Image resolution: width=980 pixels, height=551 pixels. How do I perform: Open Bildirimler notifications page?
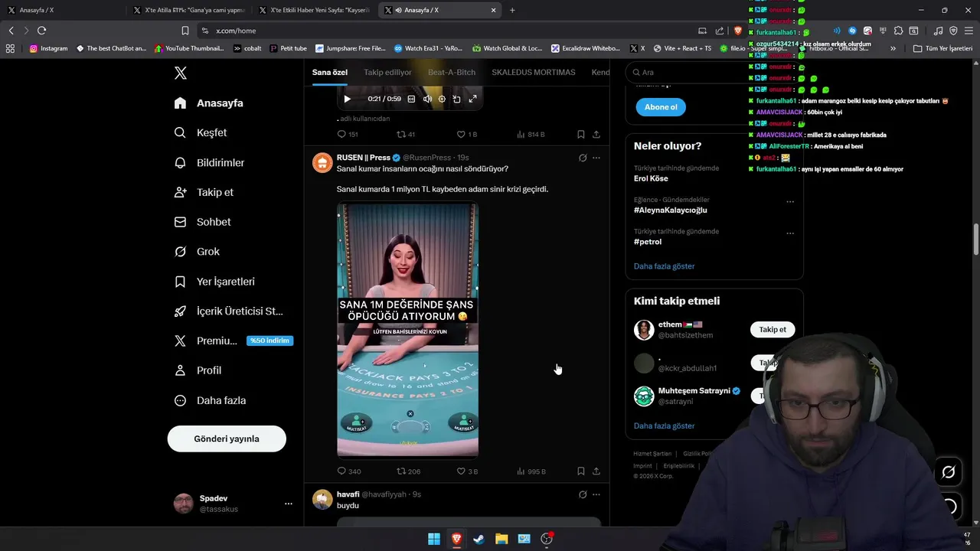[x=210, y=162]
